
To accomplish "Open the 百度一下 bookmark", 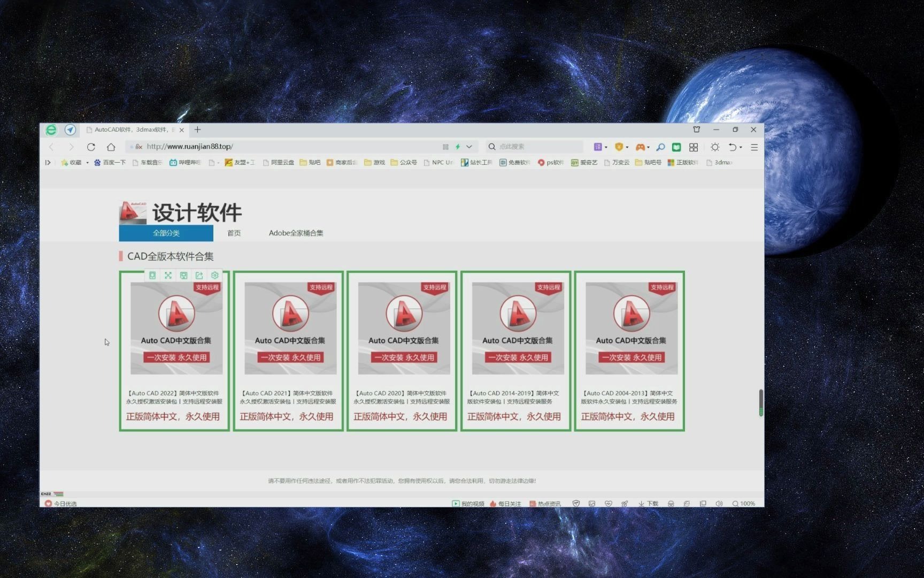I will [110, 163].
